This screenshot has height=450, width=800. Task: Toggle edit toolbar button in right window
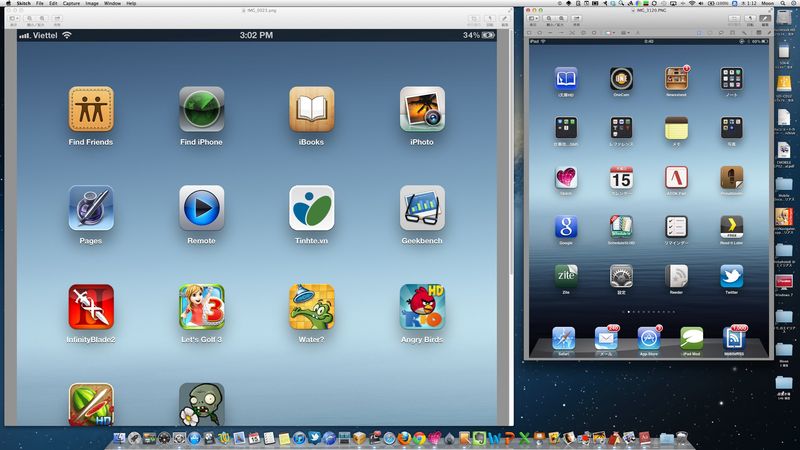click(764, 18)
